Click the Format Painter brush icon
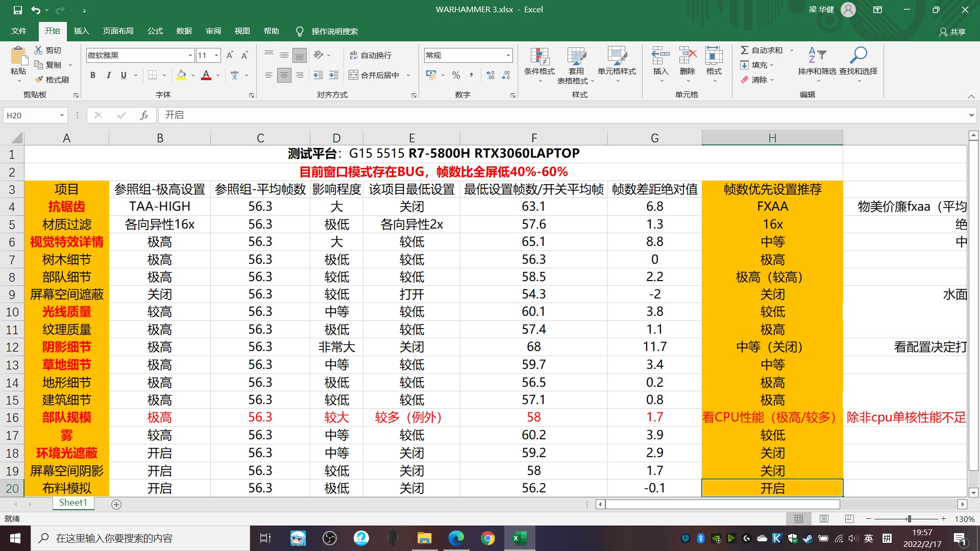The image size is (980, 551). [39, 80]
